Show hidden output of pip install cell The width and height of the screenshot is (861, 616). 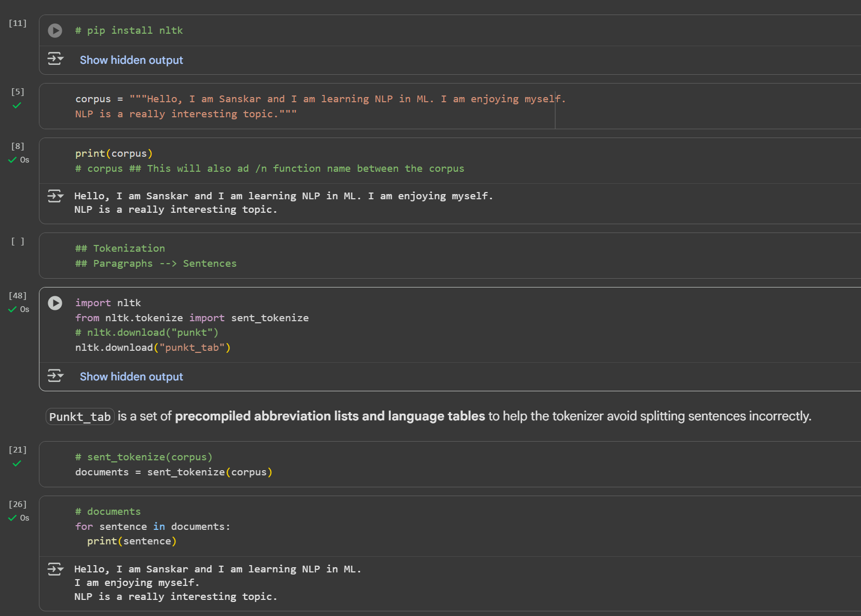pos(131,60)
